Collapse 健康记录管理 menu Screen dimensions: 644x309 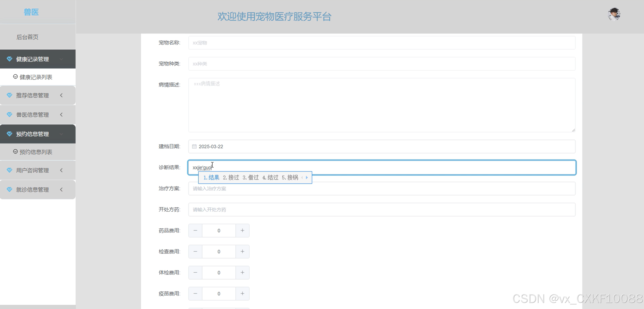click(61, 59)
